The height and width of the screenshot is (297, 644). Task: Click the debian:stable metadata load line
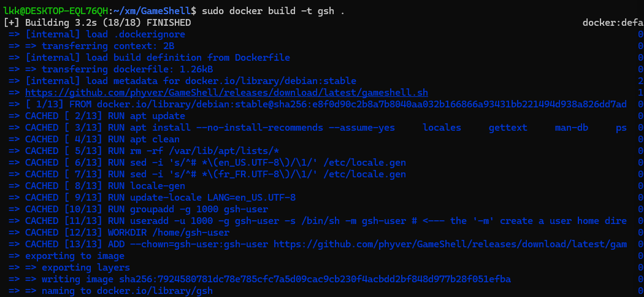pyautogui.click(x=191, y=81)
